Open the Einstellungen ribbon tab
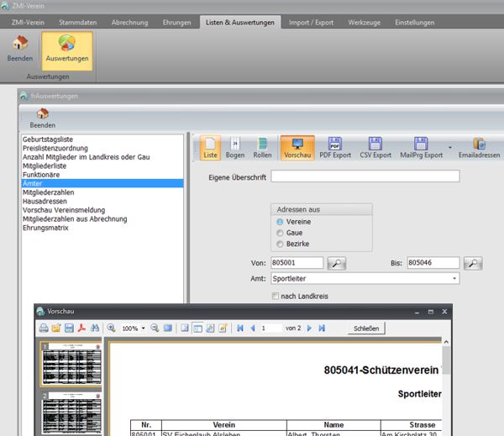This screenshot has height=436, width=504. [415, 23]
